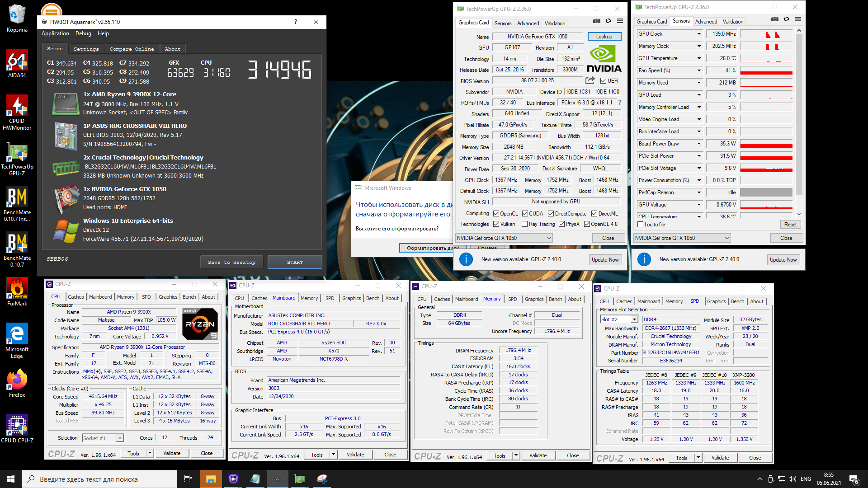Screen dimensions: 868x488
Task: Launch BenchMate 0.10.7 Ins... installer icon
Action: tap(17, 204)
